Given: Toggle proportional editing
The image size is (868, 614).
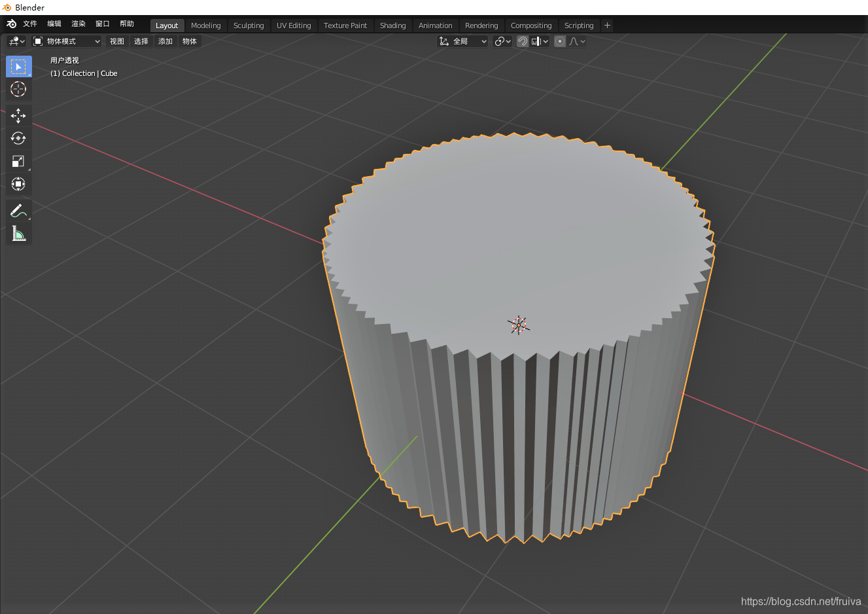Looking at the screenshot, I should click(560, 41).
